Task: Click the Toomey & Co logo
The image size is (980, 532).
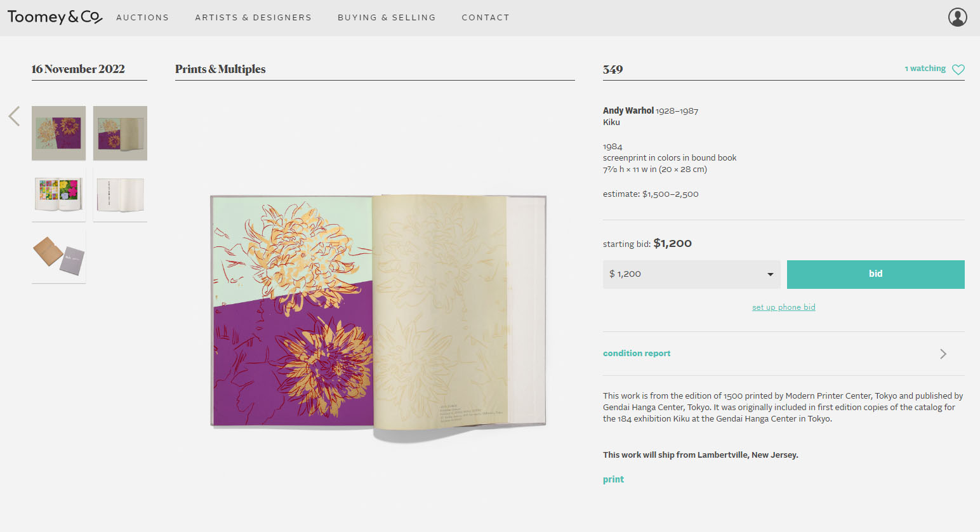Action: (x=55, y=17)
